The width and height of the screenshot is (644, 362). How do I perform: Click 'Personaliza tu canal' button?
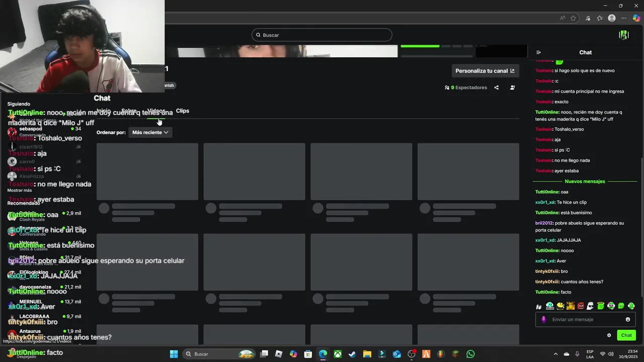click(x=485, y=71)
